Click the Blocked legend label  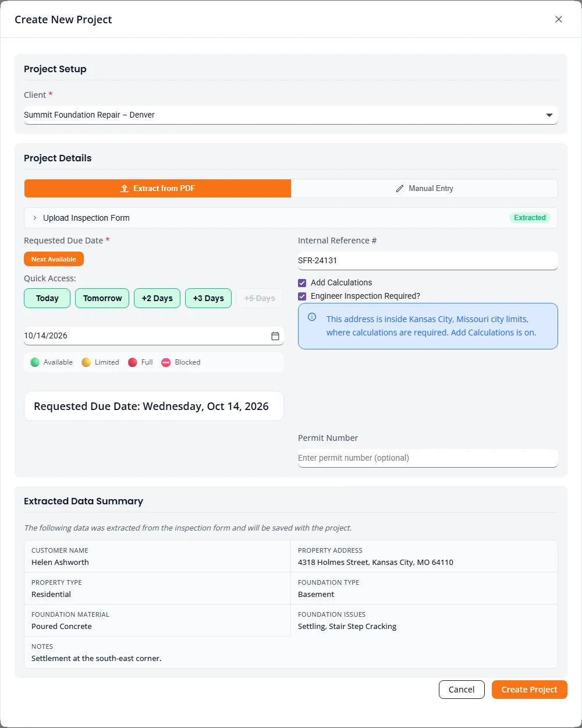(x=187, y=362)
